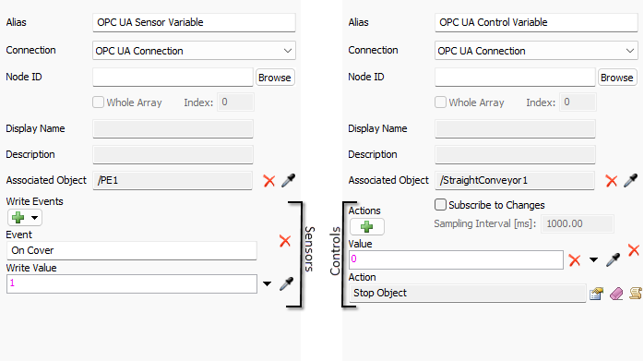Remove the On Cover write event

pos(285,241)
